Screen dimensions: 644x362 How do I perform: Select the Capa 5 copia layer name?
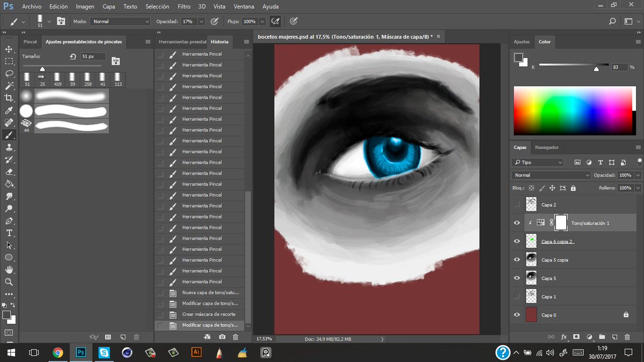[x=554, y=260]
